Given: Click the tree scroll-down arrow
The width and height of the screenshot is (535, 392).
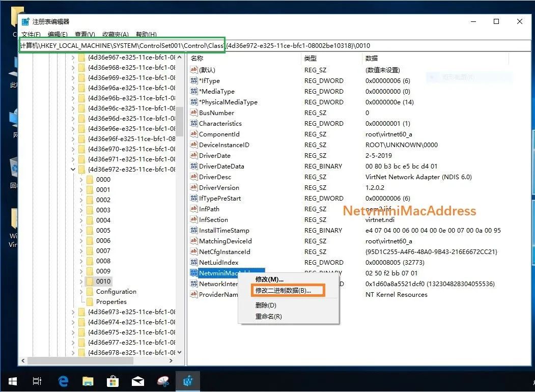Looking at the screenshot, I should click(x=180, y=352).
